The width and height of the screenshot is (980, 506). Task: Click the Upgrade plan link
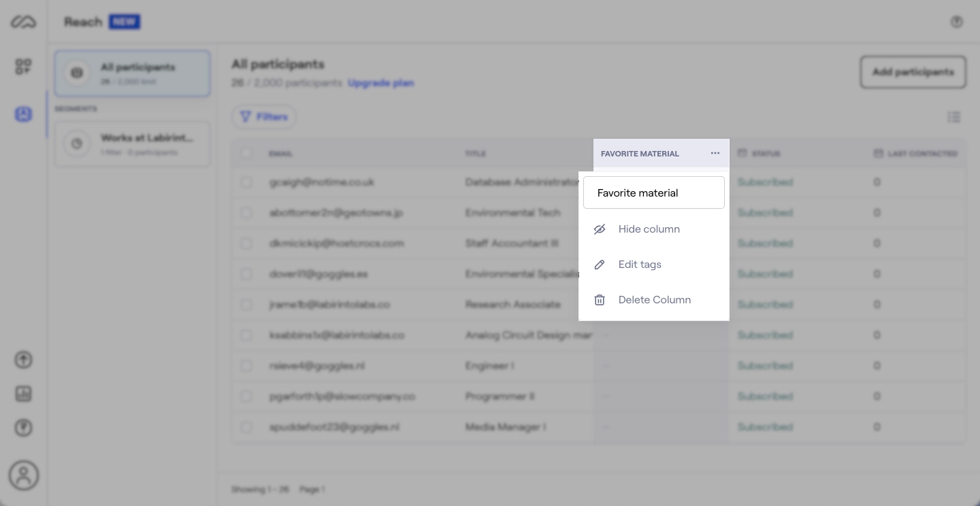(x=381, y=82)
